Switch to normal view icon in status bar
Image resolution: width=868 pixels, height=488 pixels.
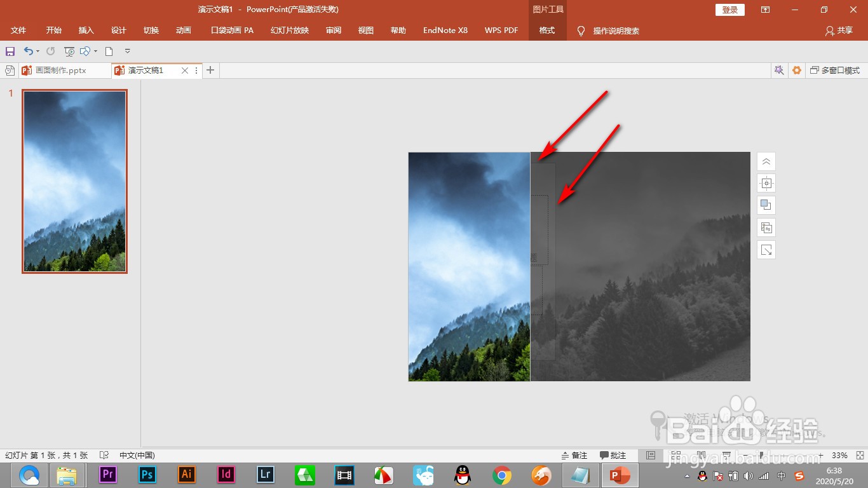651,456
